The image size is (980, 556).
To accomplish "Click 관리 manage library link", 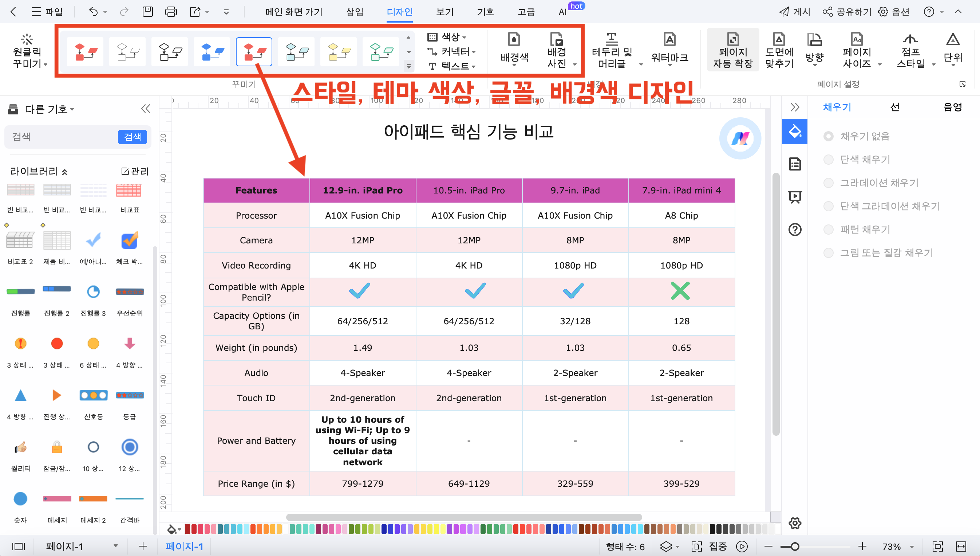I will point(135,172).
